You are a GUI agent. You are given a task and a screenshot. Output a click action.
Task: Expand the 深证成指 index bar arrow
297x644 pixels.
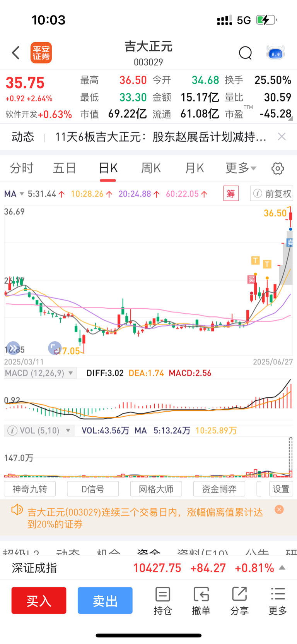[x=282, y=568]
